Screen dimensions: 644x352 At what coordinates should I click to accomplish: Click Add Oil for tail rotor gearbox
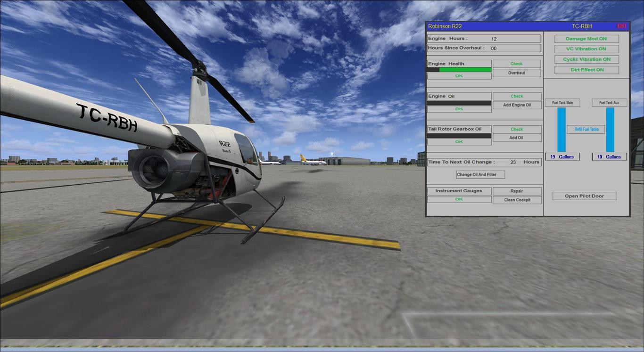[517, 138]
